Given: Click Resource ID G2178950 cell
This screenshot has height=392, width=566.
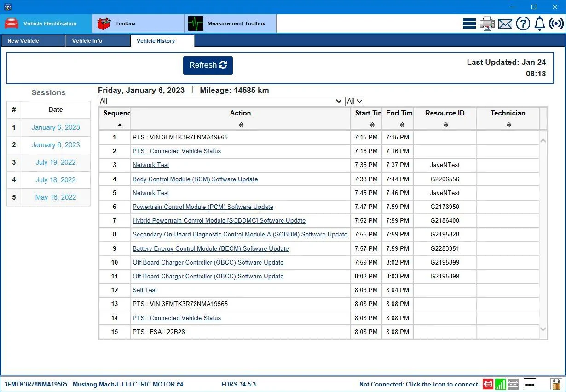Looking at the screenshot, I should pos(445,207).
